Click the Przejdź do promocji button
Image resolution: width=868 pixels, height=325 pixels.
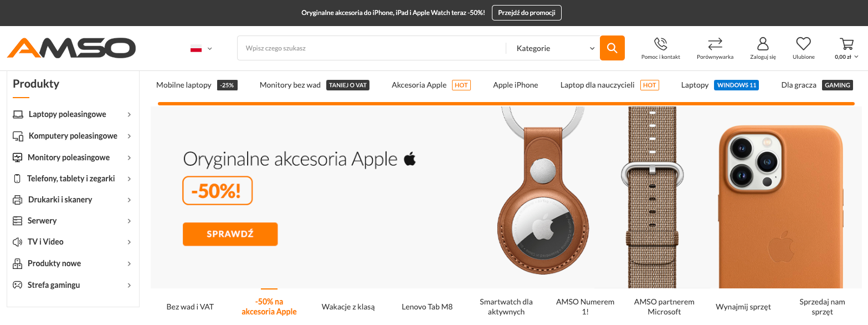527,13
